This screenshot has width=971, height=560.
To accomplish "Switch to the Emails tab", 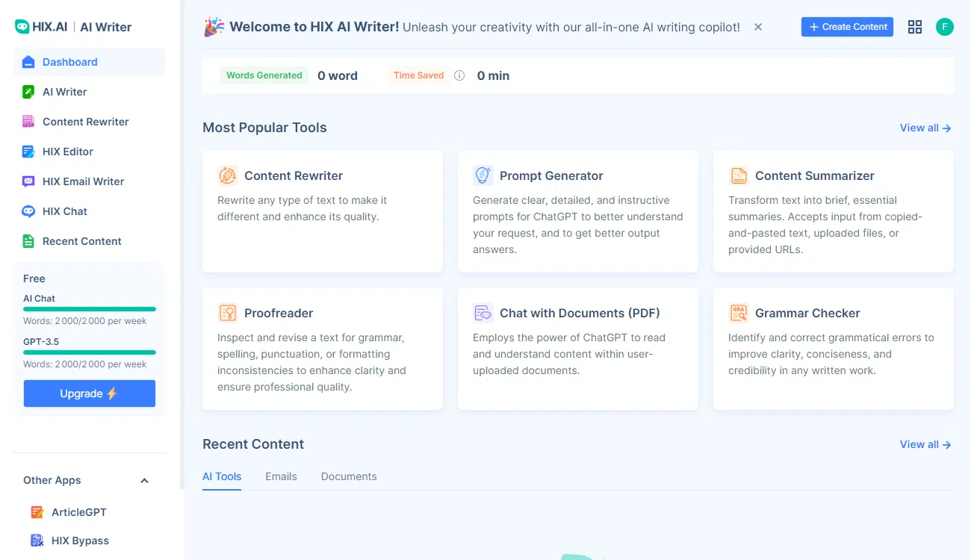I will click(x=281, y=476).
